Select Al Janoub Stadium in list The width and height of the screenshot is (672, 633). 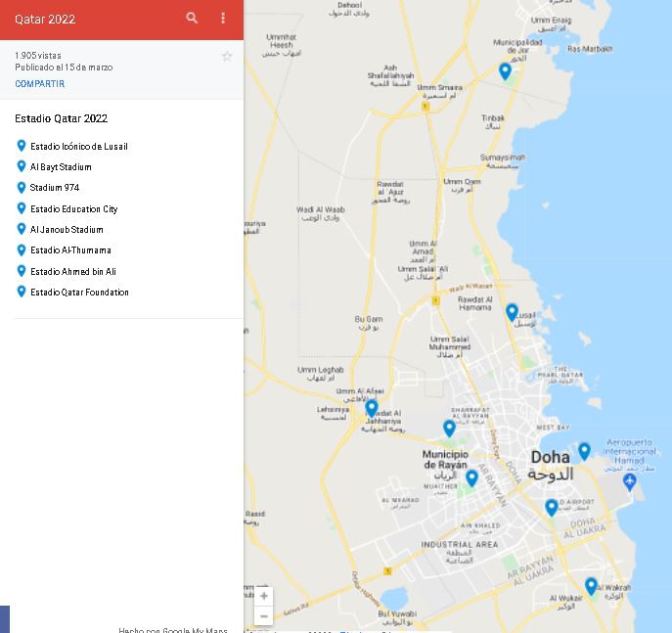67,229
